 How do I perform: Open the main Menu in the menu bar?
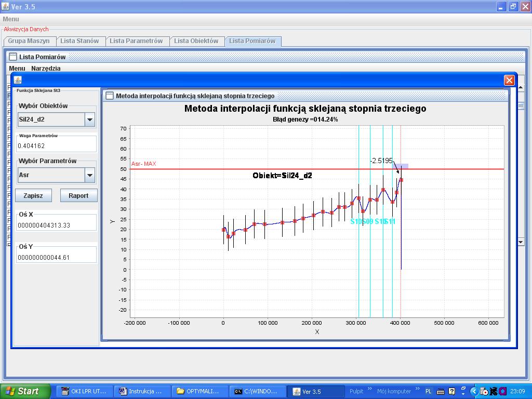coord(11,19)
